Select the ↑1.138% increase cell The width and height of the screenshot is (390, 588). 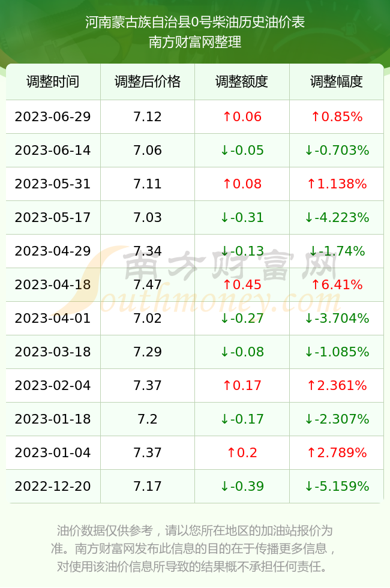(x=337, y=184)
